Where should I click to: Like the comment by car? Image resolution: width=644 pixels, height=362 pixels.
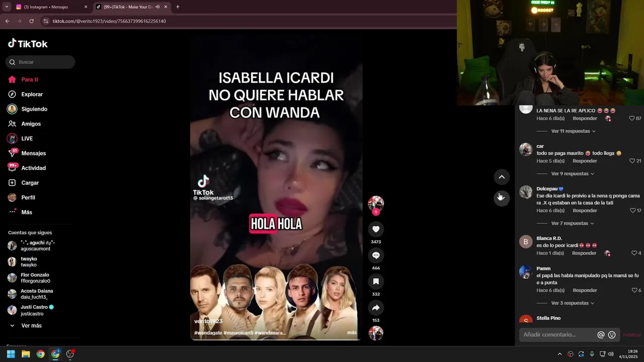coord(632,161)
